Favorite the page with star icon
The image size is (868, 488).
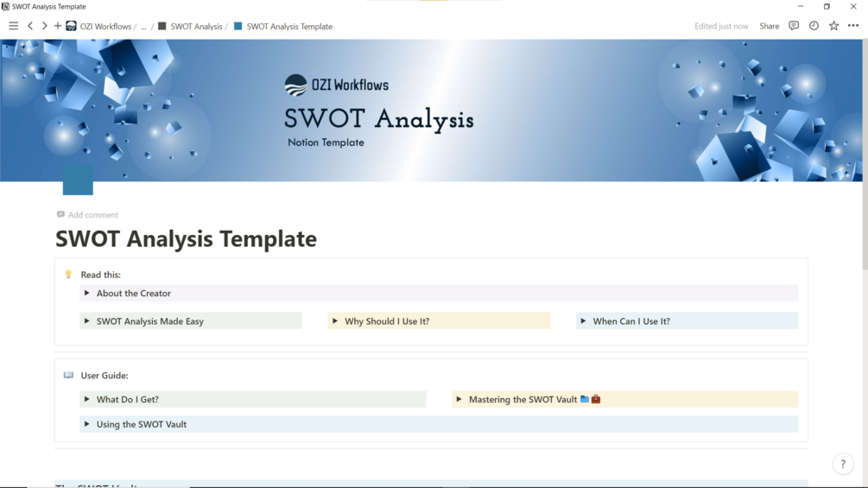(x=833, y=26)
